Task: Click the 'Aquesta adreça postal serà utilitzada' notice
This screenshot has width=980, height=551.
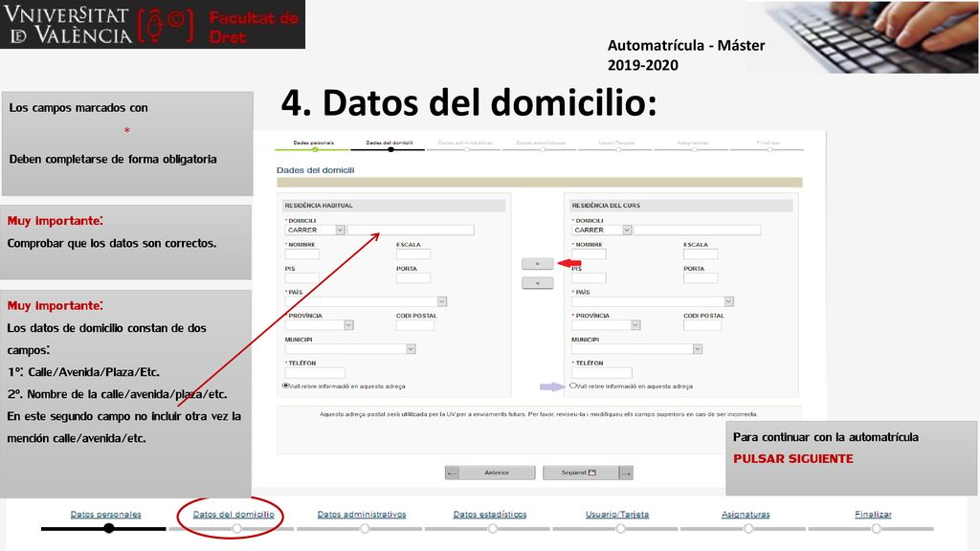Action: tap(539, 414)
